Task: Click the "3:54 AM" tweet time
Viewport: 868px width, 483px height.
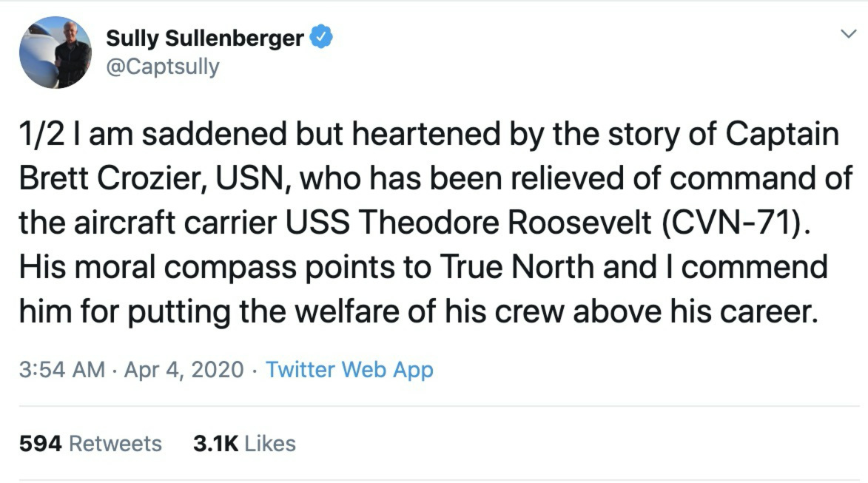Action: 61,369
